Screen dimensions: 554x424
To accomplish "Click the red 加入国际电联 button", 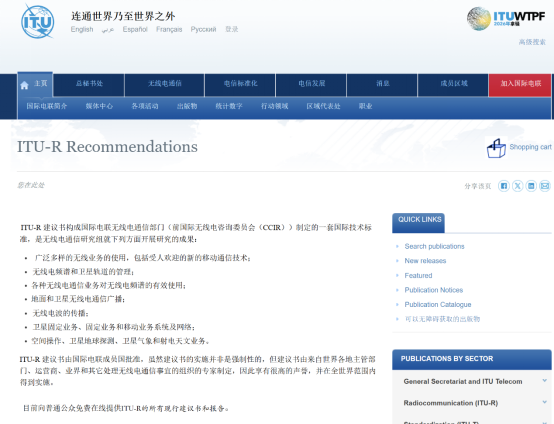I will click(520, 84).
